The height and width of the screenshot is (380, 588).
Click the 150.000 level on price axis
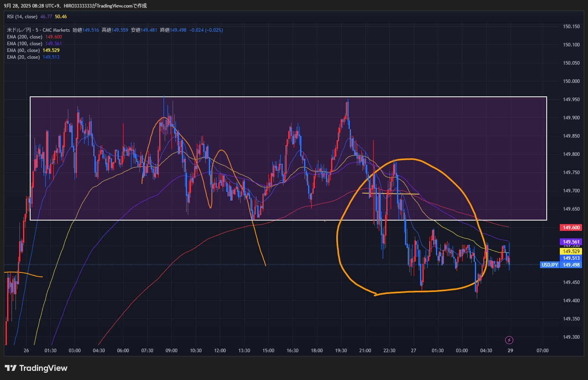(571, 81)
